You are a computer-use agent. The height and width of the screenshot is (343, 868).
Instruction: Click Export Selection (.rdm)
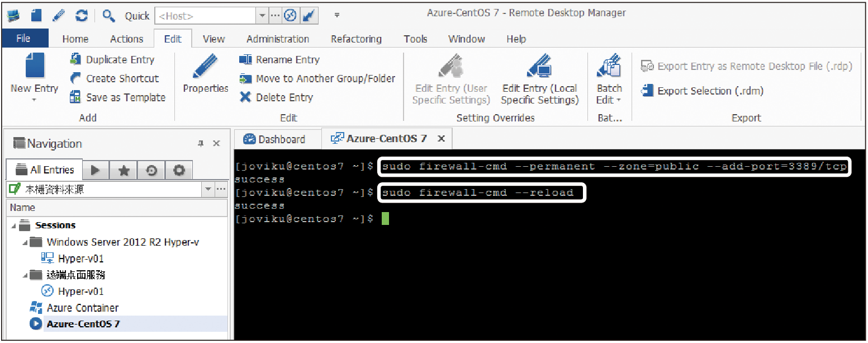pos(702,91)
